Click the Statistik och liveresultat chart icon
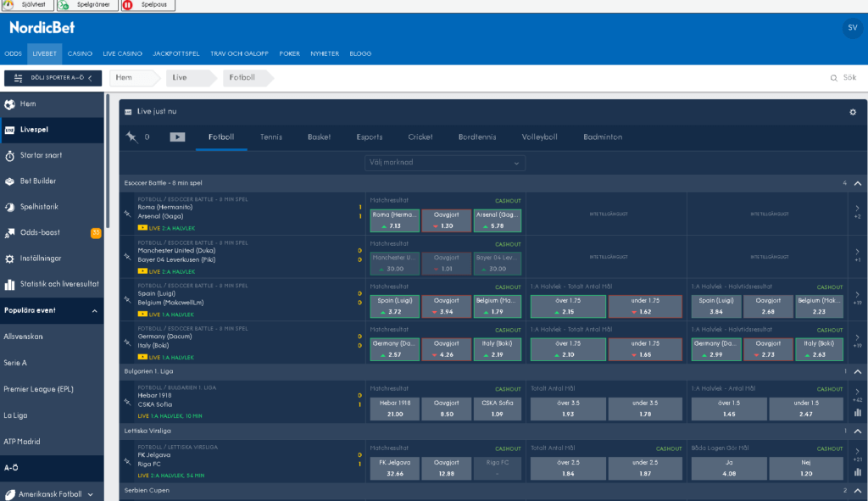The width and height of the screenshot is (868, 501). pyautogui.click(x=9, y=285)
